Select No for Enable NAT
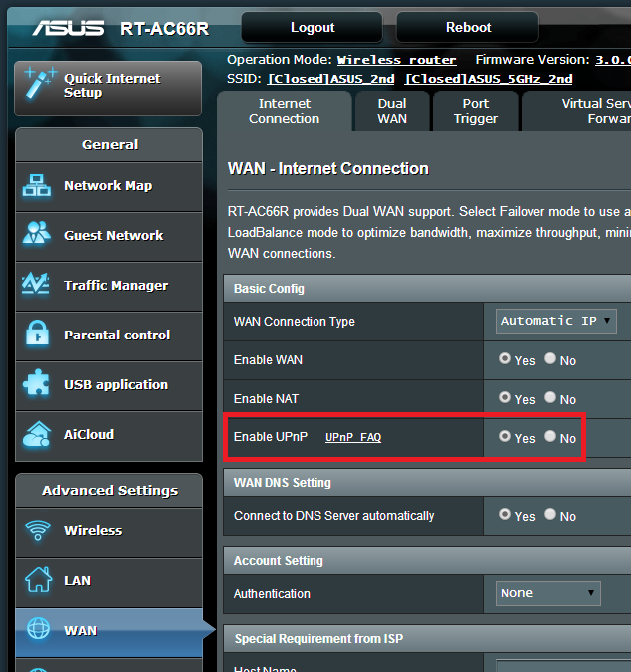 click(550, 398)
